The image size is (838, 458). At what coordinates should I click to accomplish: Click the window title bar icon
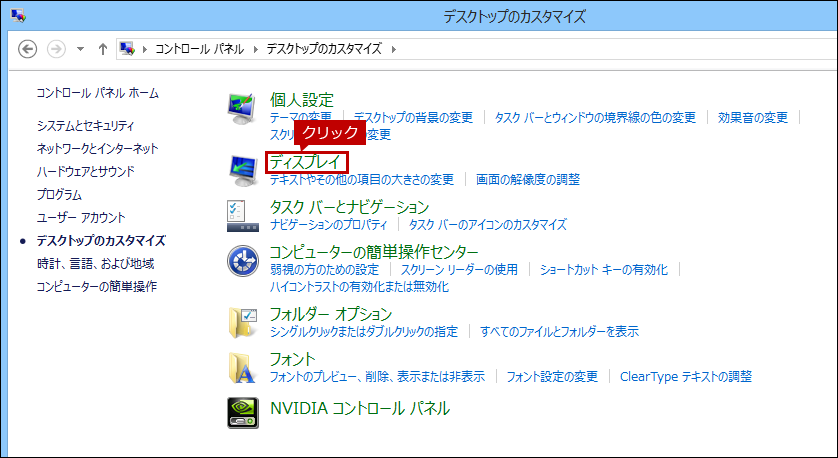coord(18,15)
